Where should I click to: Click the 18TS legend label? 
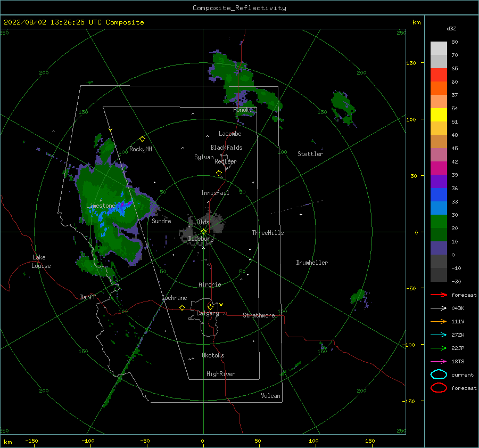tap(458, 362)
